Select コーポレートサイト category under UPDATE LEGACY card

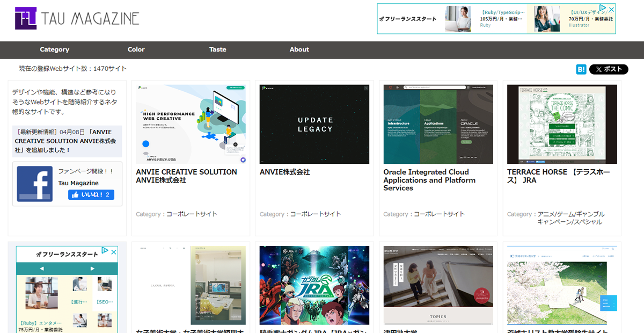(316, 214)
